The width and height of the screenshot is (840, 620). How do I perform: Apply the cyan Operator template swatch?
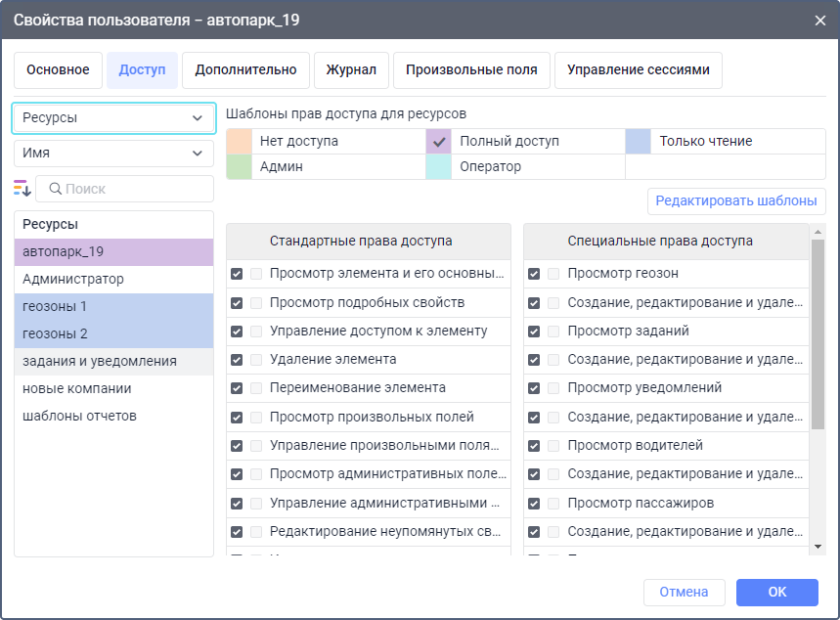coord(439,166)
